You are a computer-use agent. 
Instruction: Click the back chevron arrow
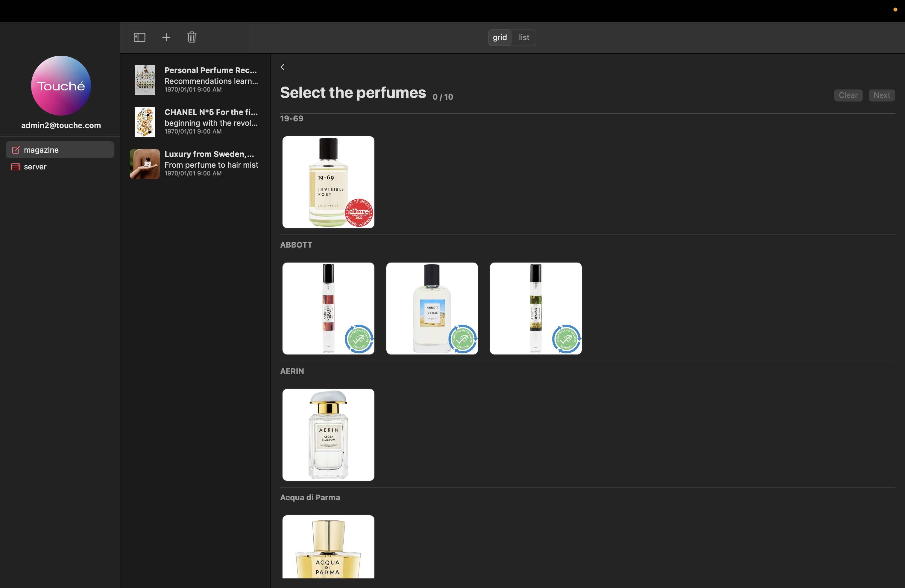283,67
